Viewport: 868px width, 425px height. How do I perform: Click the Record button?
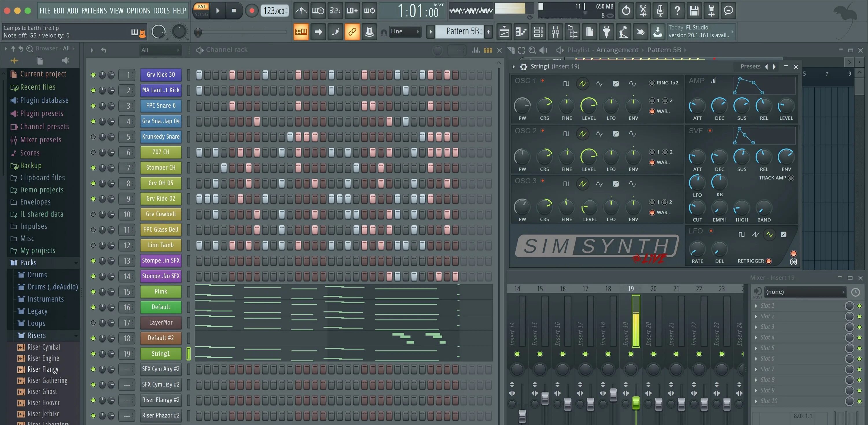coord(251,11)
